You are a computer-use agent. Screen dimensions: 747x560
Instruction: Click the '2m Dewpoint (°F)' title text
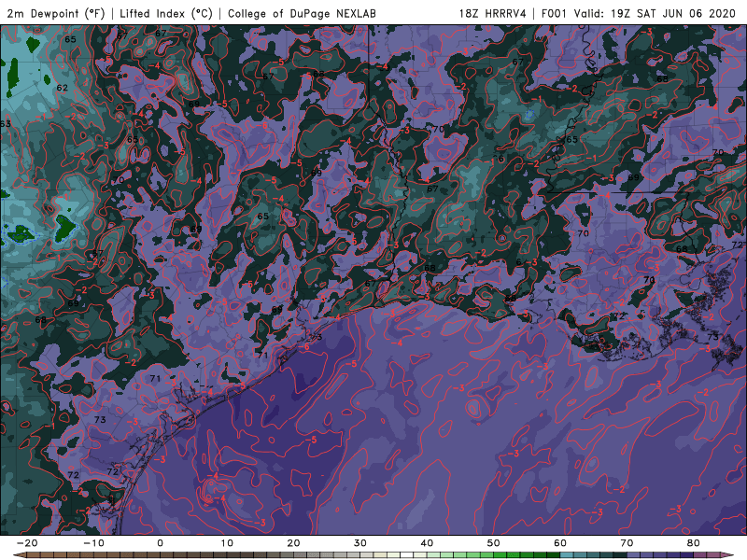coord(56,13)
